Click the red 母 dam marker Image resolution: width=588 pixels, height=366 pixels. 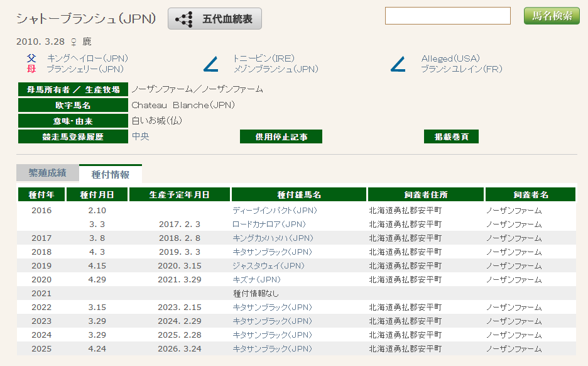tap(31, 69)
